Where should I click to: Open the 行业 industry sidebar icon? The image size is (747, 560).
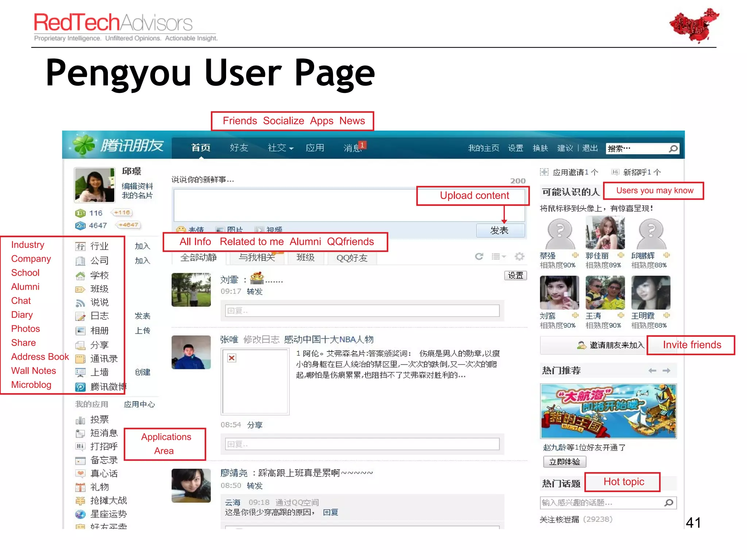pyautogui.click(x=80, y=246)
